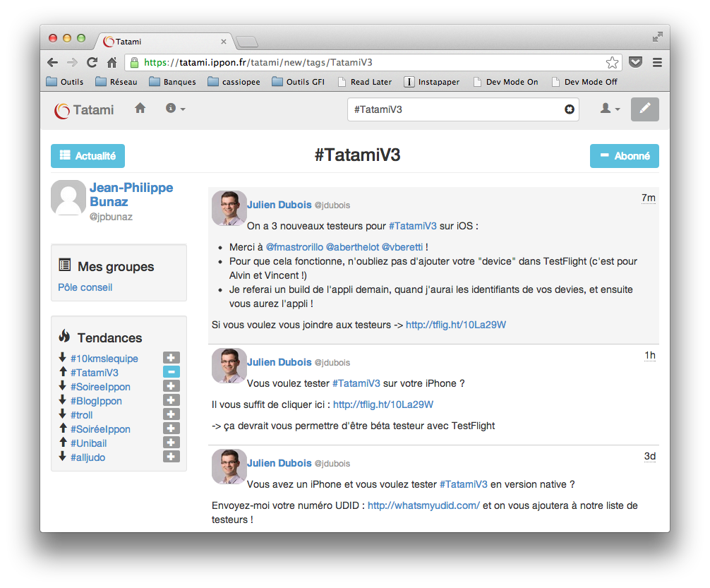Open the Chrome hamburger menu
This screenshot has height=588, width=710.
pyautogui.click(x=657, y=62)
